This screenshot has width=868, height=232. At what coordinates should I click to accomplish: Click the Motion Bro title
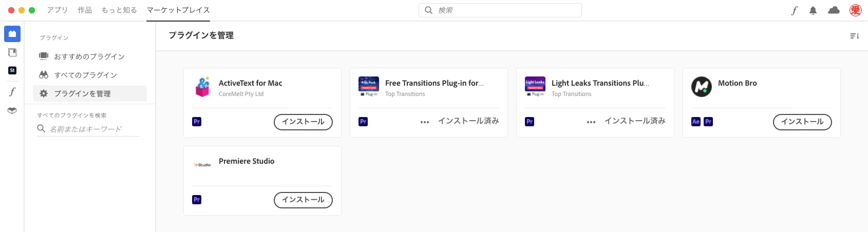point(737,83)
